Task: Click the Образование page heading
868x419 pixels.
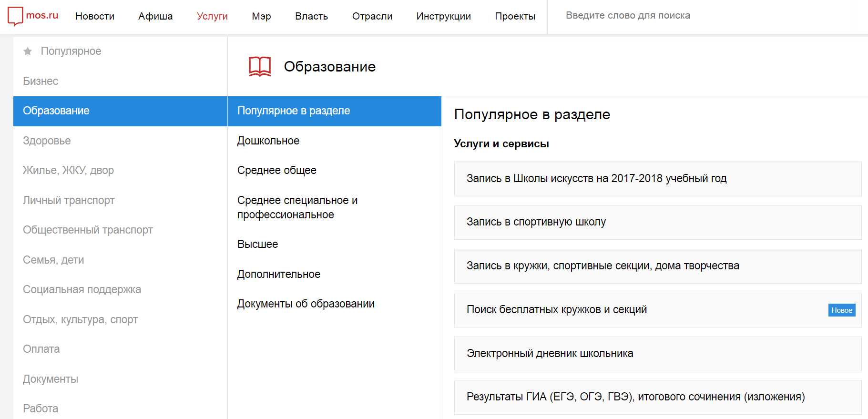Action: pos(330,67)
